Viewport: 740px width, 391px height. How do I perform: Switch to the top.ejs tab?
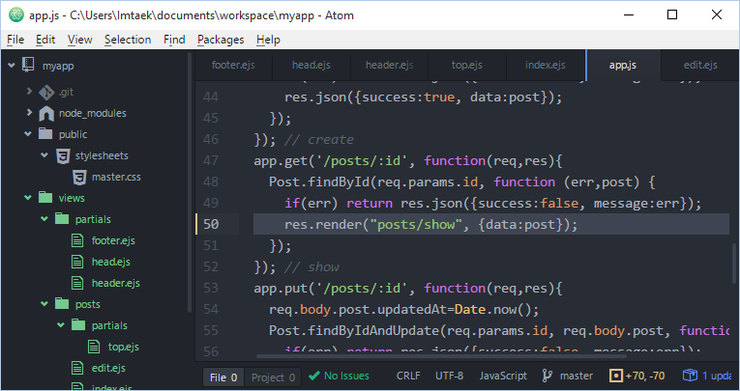pyautogui.click(x=467, y=65)
